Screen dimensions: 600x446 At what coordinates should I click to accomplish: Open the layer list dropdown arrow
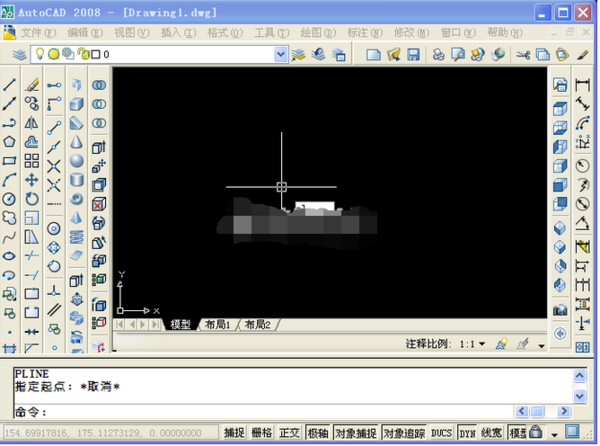280,54
